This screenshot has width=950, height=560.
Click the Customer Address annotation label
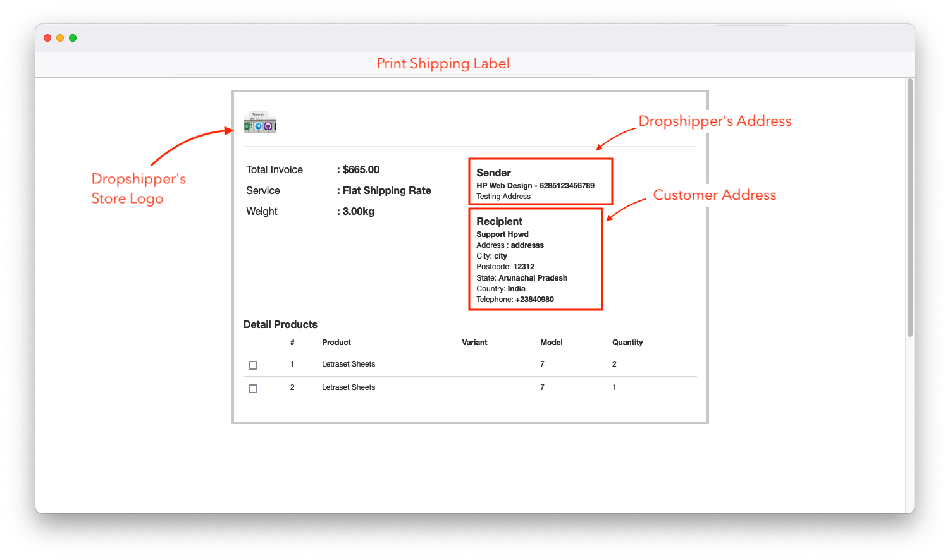pyautogui.click(x=714, y=195)
